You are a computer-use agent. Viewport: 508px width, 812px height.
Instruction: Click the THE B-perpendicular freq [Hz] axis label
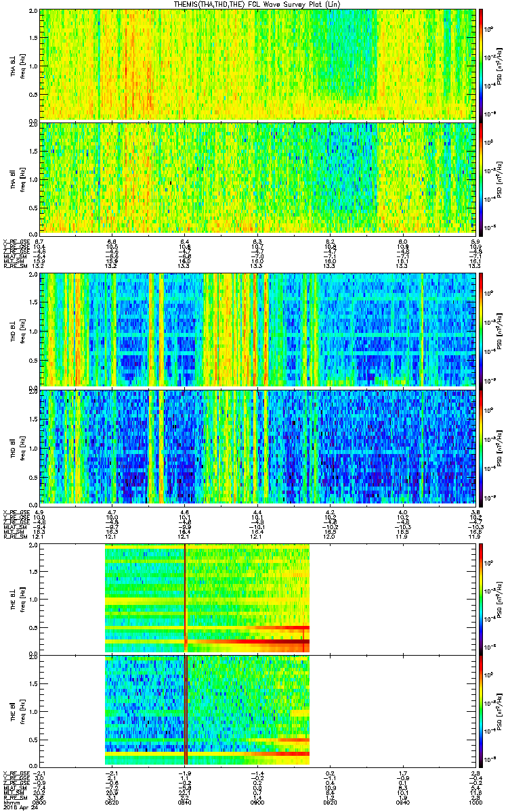[x=22, y=598]
